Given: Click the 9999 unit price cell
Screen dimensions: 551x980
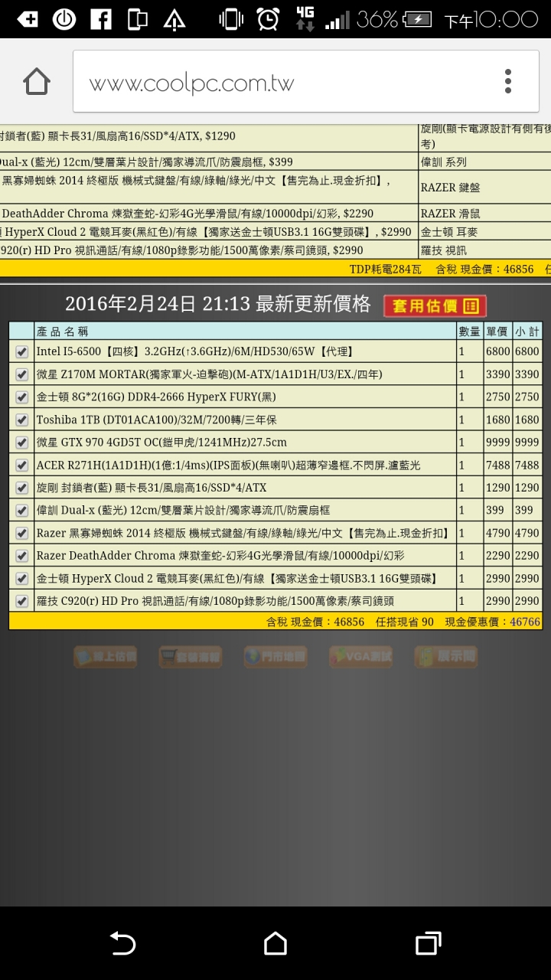Looking at the screenshot, I should coord(497,443).
